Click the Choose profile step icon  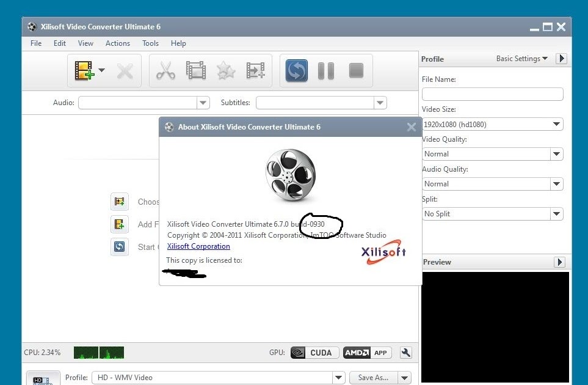click(120, 202)
